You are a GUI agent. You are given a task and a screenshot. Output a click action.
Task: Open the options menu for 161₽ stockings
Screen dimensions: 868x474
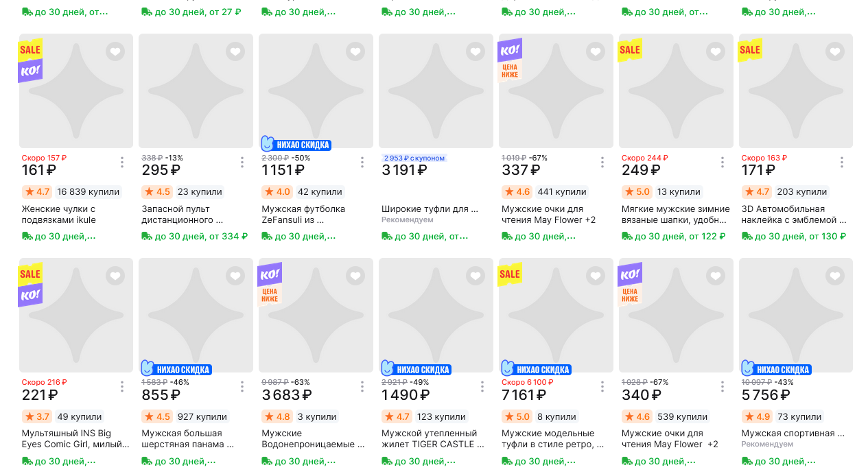click(122, 163)
